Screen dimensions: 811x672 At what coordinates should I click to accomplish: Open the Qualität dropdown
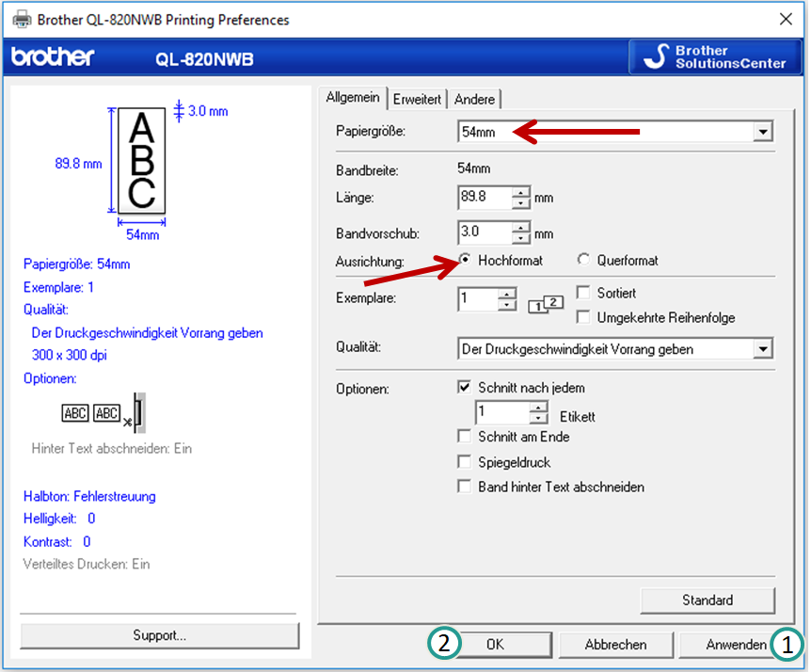(763, 349)
